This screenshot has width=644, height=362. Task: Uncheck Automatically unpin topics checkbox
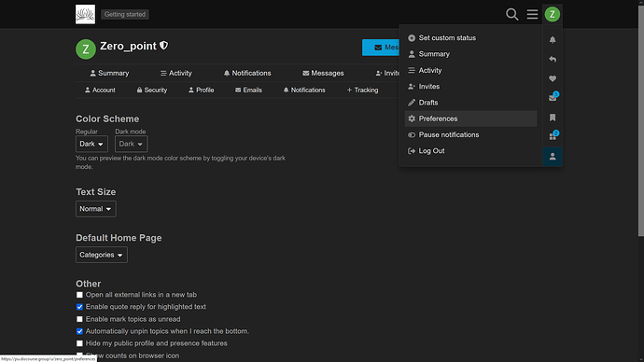click(x=79, y=331)
